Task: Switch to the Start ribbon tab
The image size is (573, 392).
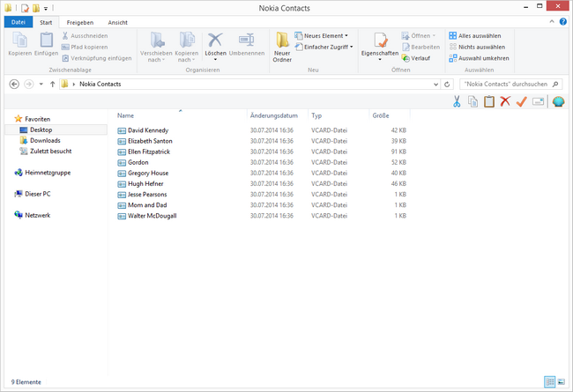Action: 46,22
